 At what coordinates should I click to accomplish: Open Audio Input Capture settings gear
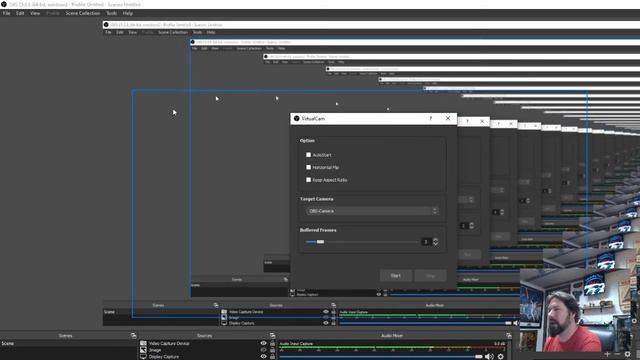(501, 357)
